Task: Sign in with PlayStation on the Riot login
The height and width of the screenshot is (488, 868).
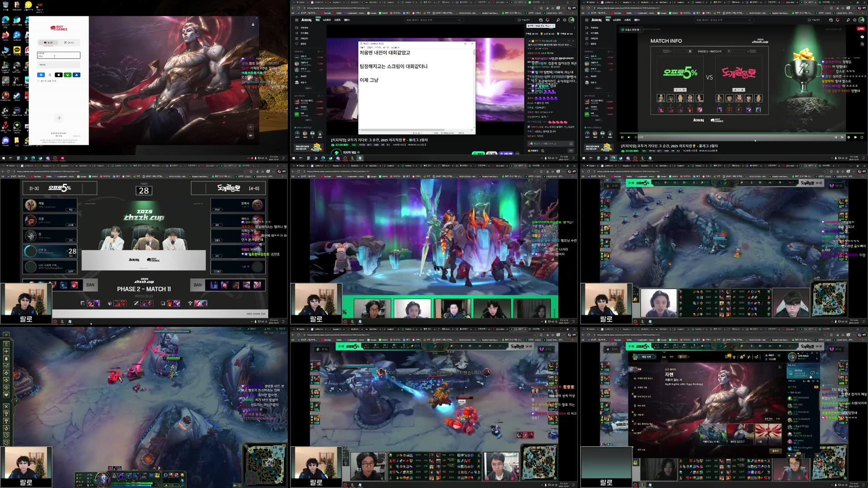Action: pyautogui.click(x=77, y=75)
